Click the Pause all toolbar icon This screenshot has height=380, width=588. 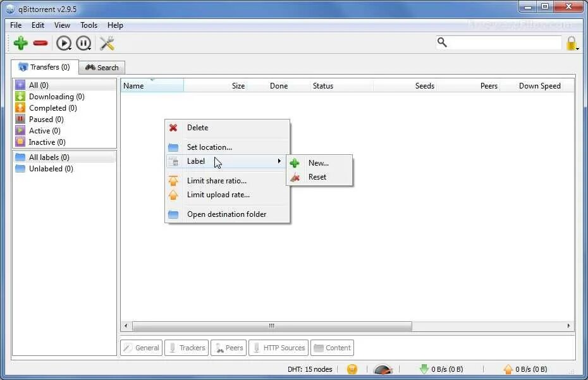(83, 43)
